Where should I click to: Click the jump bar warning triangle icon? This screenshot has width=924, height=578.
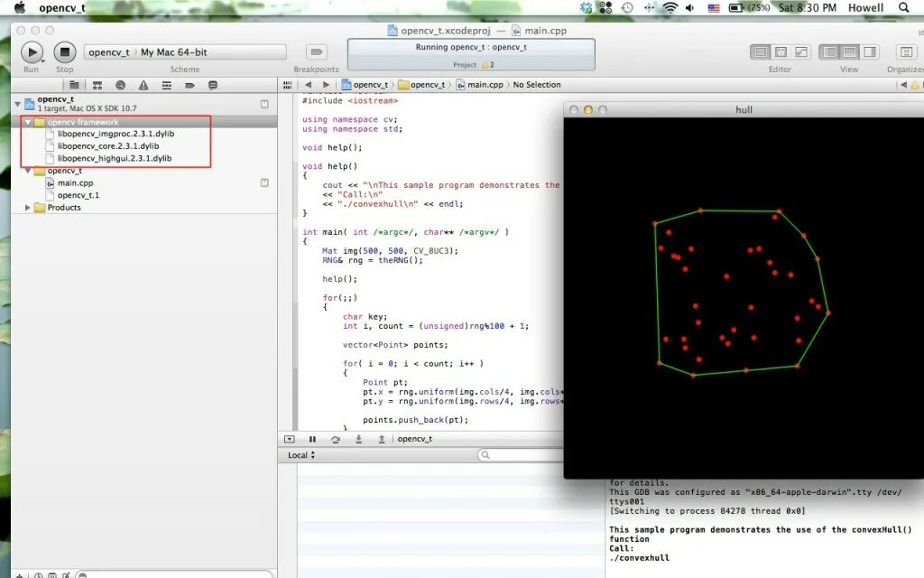(x=915, y=85)
